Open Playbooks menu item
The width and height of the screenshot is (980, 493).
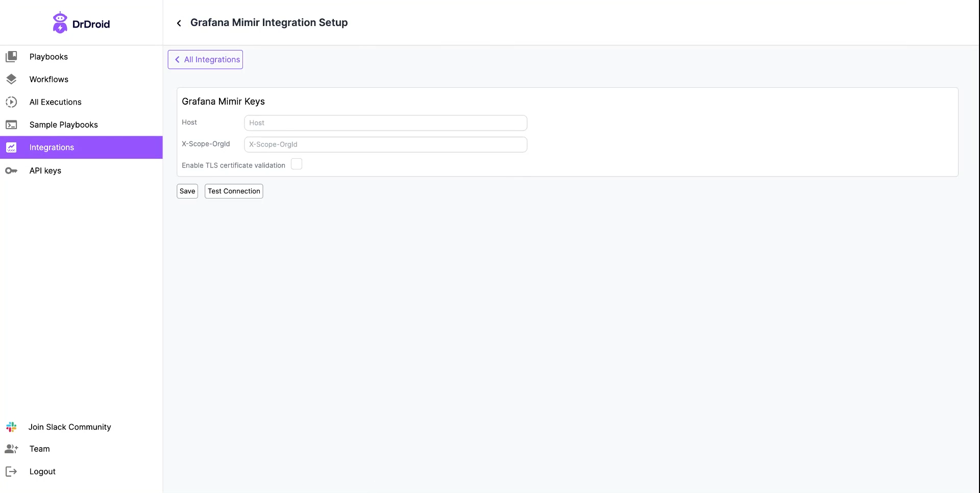[81, 57]
